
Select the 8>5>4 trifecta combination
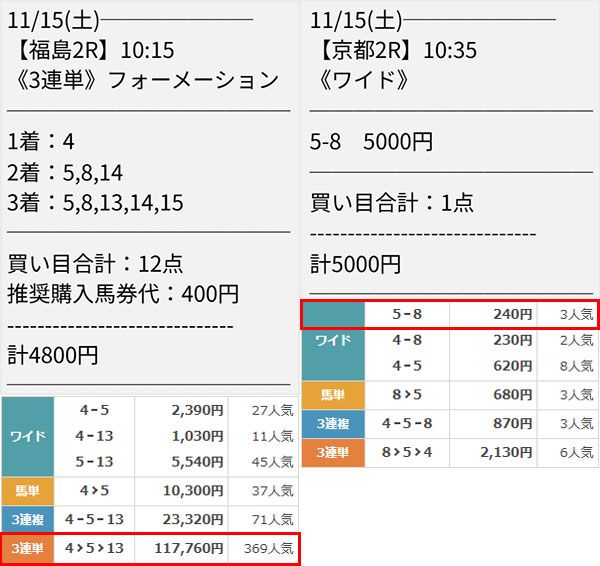click(407, 452)
